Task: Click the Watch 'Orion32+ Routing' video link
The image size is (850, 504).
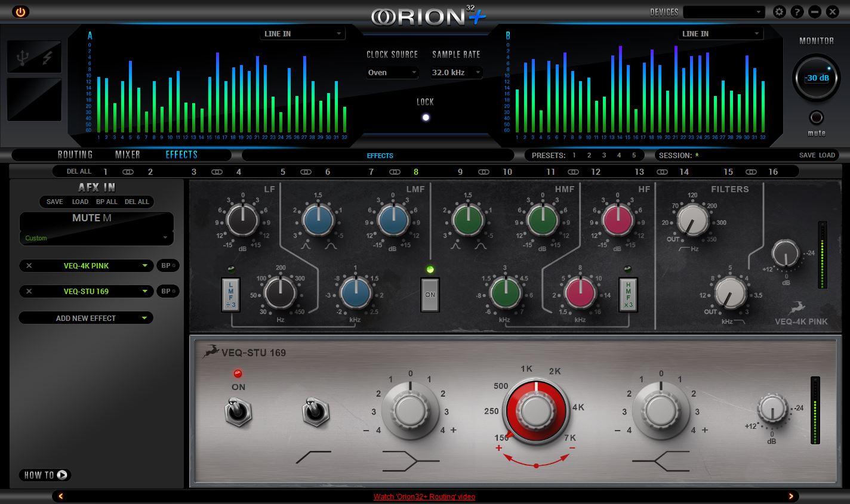Action: pos(424,496)
